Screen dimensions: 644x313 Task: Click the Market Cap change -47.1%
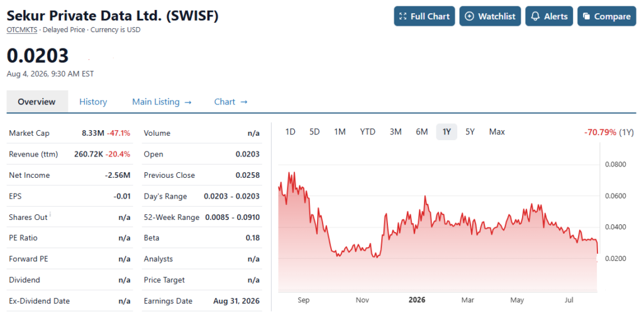(118, 133)
